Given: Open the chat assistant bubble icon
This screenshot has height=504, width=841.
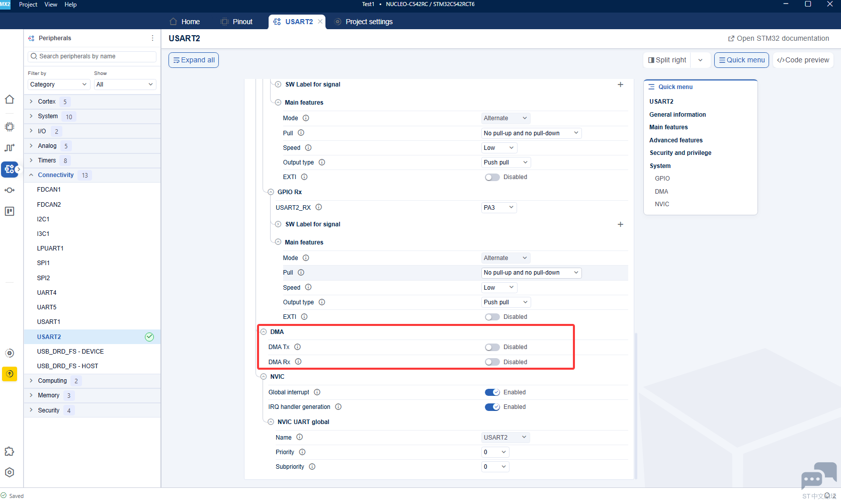Looking at the screenshot, I should click(x=818, y=475).
